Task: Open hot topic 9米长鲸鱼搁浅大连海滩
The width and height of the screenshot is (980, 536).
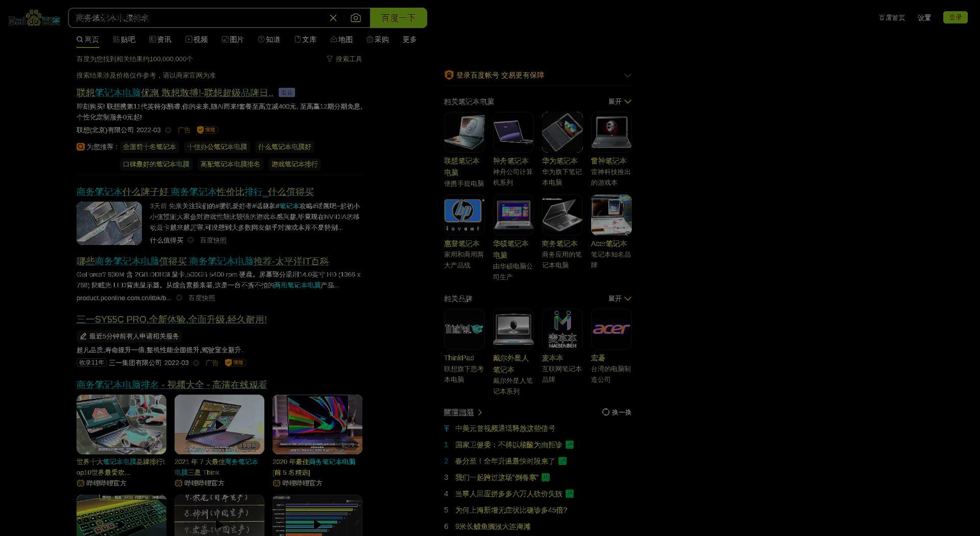Action: 493,526
